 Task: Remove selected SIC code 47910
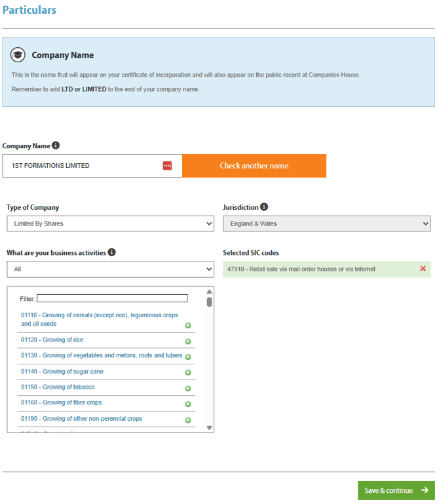coord(423,269)
